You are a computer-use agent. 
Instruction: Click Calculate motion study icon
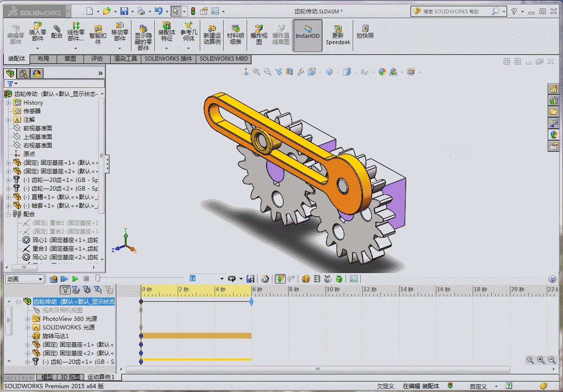pyautogui.click(x=54, y=279)
